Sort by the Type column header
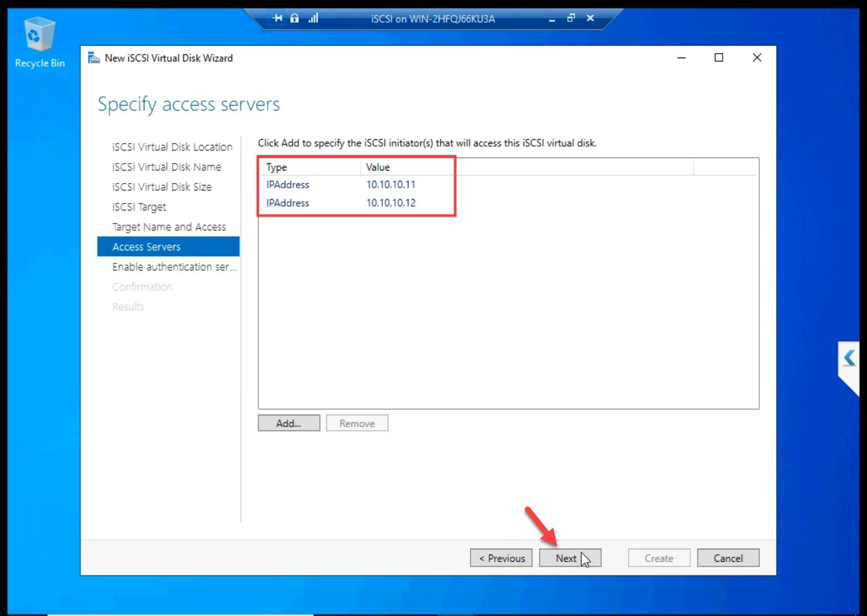The width and height of the screenshot is (867, 616). tap(310, 167)
